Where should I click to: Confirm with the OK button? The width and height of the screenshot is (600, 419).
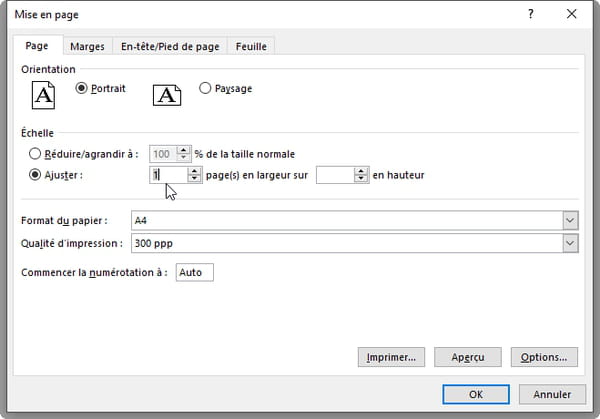coord(476,394)
